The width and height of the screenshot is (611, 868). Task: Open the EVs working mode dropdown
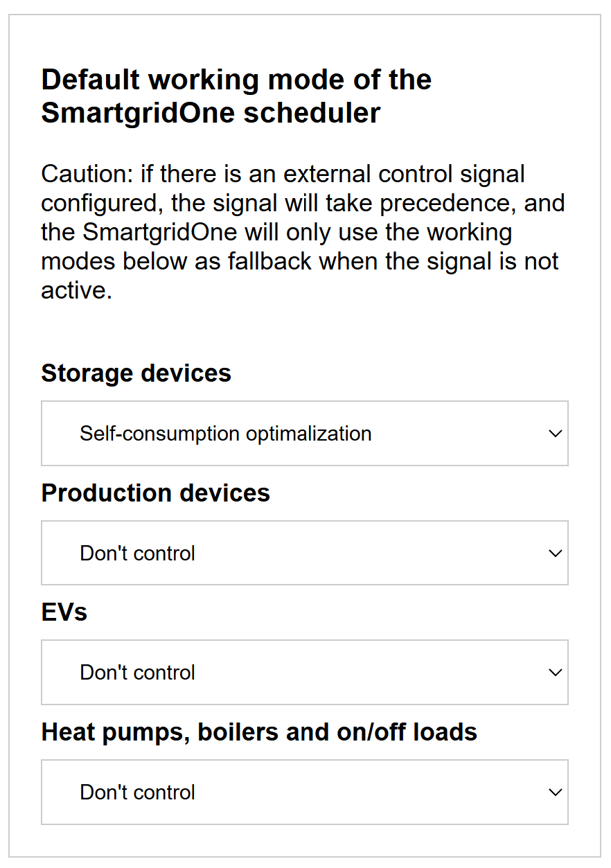point(305,673)
